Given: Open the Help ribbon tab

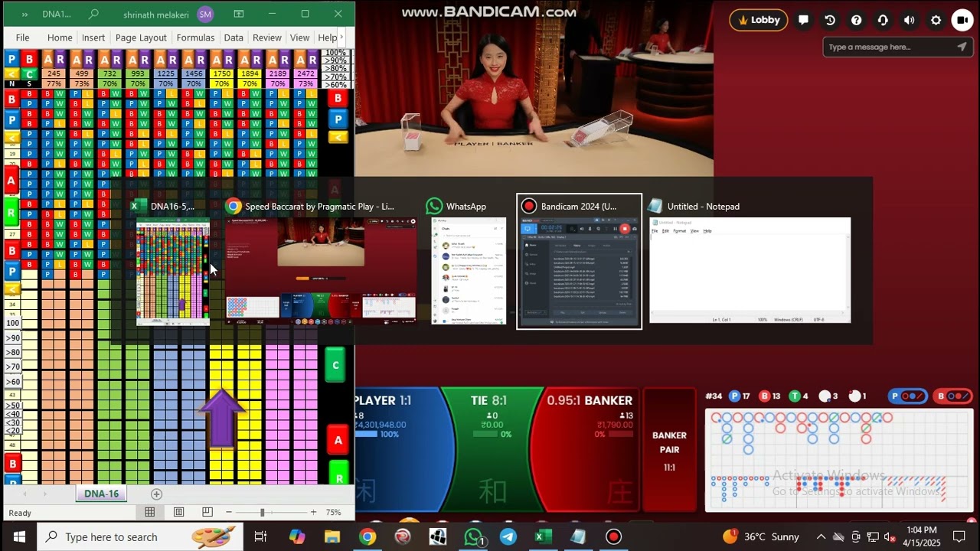Looking at the screenshot, I should click(x=327, y=37).
